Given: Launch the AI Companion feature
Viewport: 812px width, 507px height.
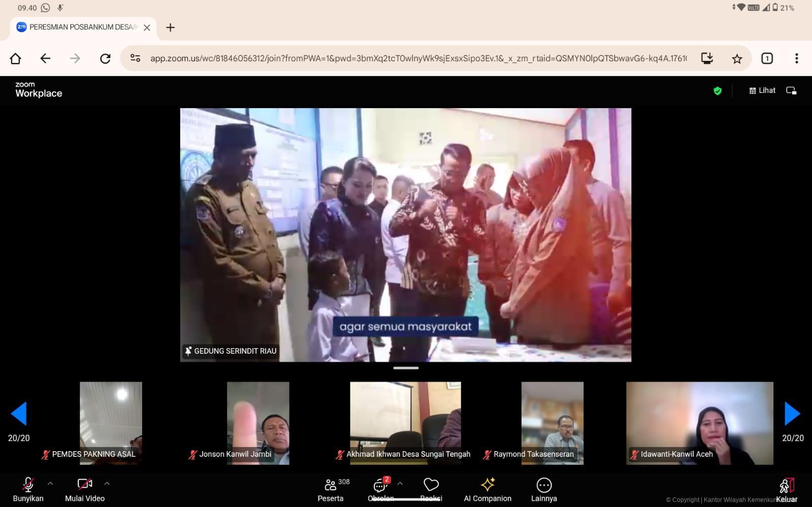Looking at the screenshot, I should [488, 489].
